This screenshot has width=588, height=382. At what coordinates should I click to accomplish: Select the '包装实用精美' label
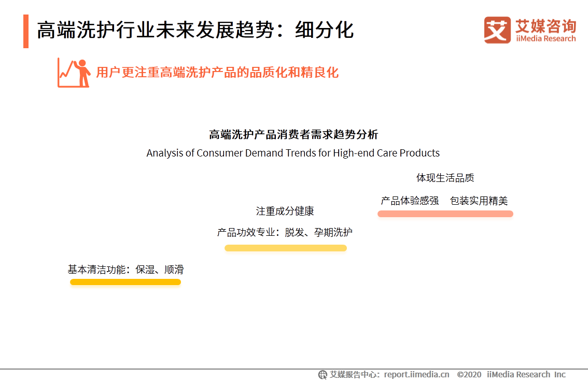coord(480,201)
